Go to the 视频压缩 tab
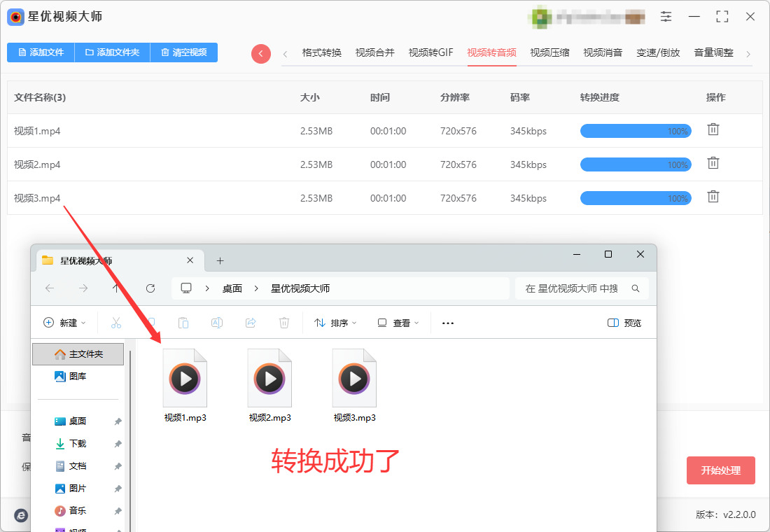 [x=549, y=52]
